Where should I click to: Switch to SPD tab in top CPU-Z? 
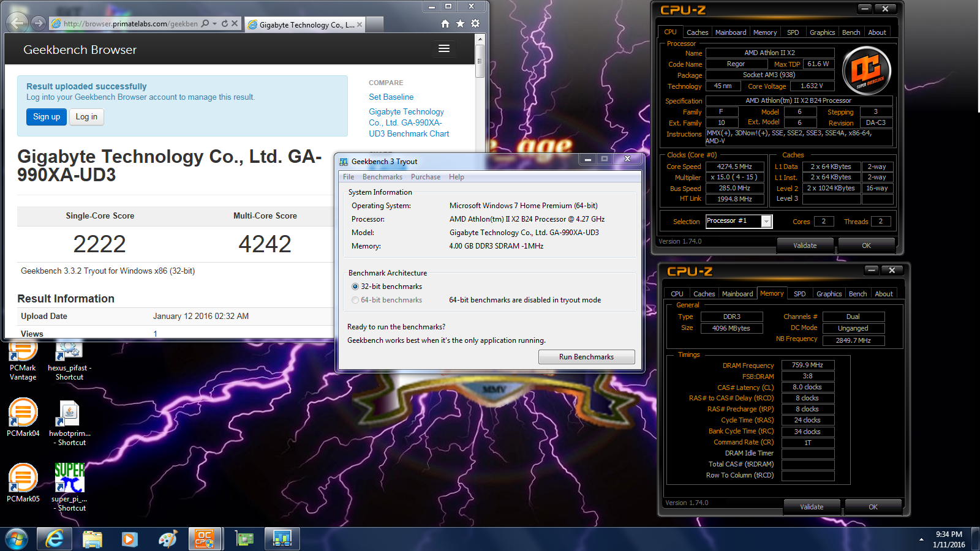point(793,32)
